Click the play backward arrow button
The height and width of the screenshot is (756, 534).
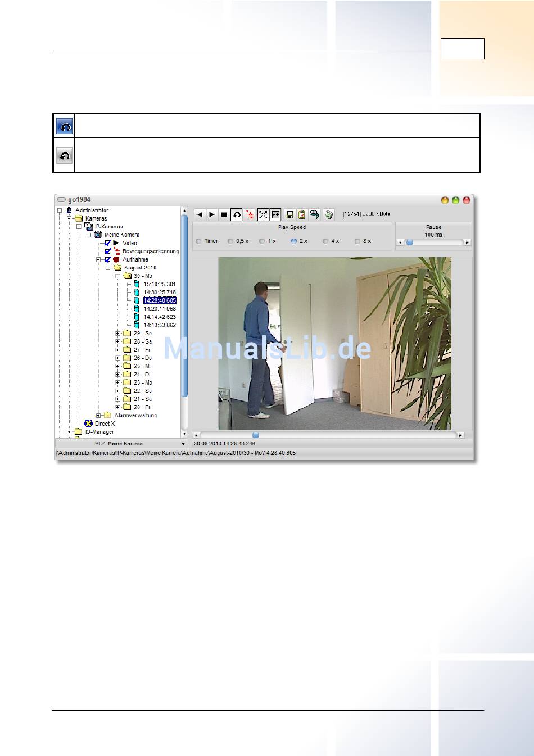pos(200,214)
